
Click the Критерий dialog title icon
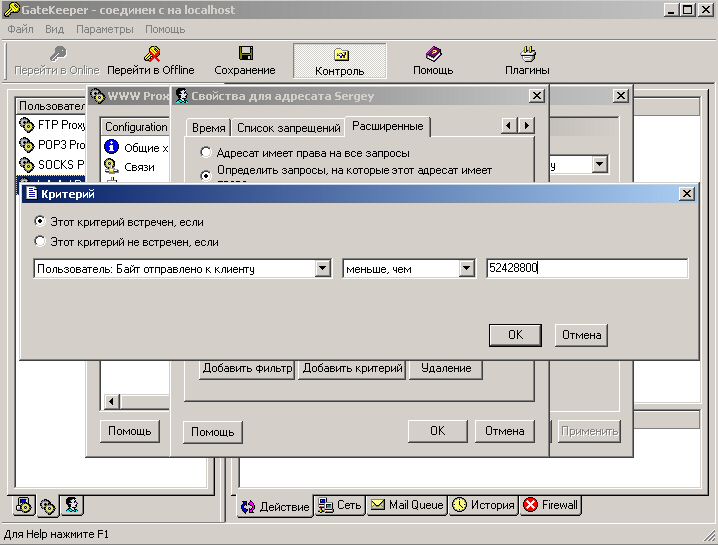click(32, 193)
